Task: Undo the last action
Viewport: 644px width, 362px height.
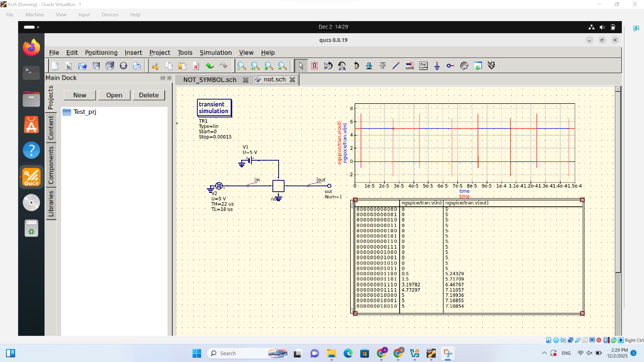Action: pos(210,66)
